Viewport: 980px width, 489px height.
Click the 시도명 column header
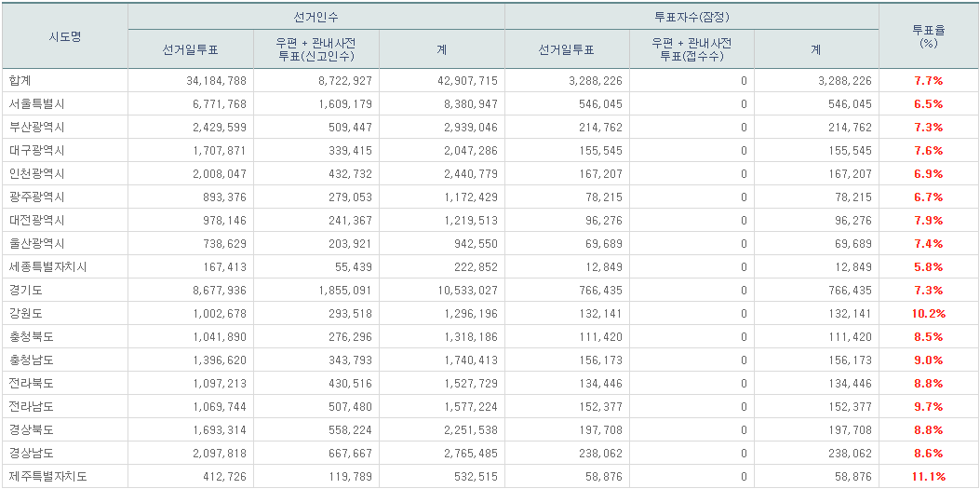tap(64, 36)
